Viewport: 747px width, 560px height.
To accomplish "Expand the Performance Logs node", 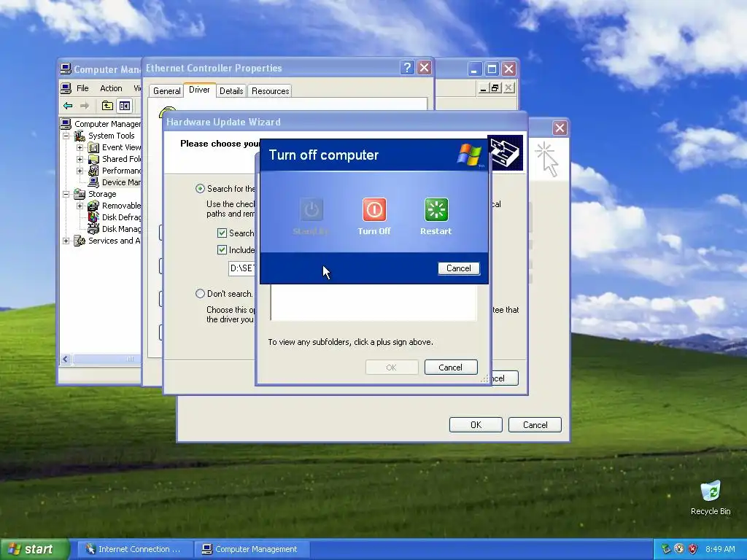I will (x=80, y=171).
